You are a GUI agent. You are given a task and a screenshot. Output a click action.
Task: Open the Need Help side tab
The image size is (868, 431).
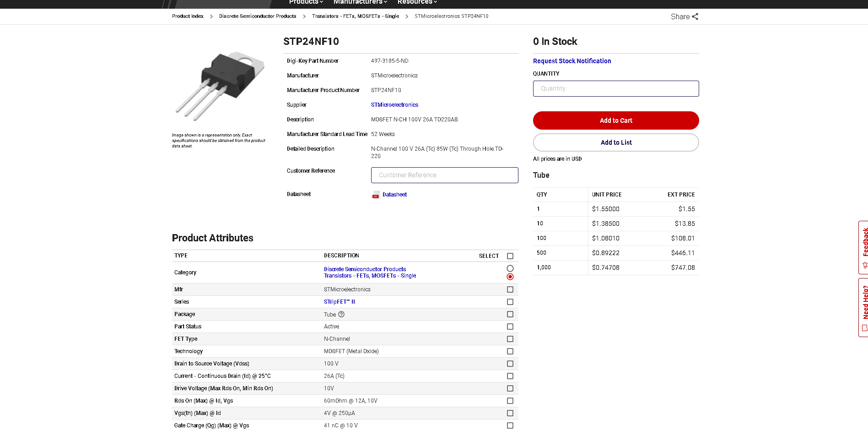863,307
